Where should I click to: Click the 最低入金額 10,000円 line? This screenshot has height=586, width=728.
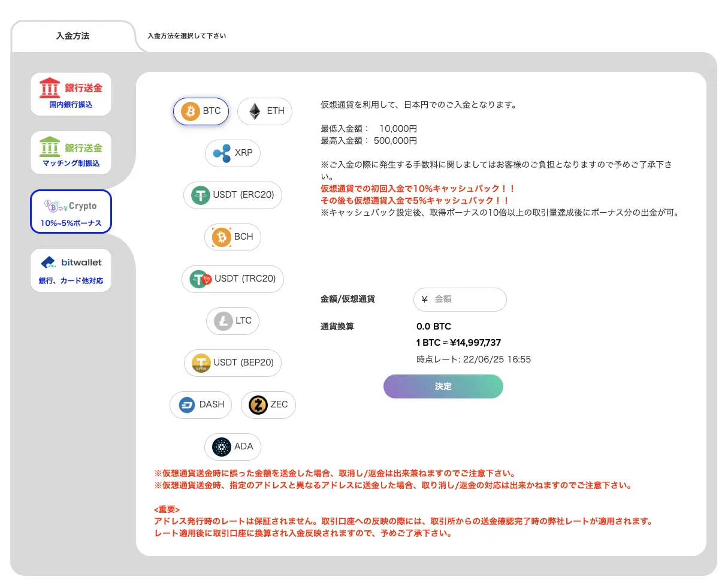point(369,129)
